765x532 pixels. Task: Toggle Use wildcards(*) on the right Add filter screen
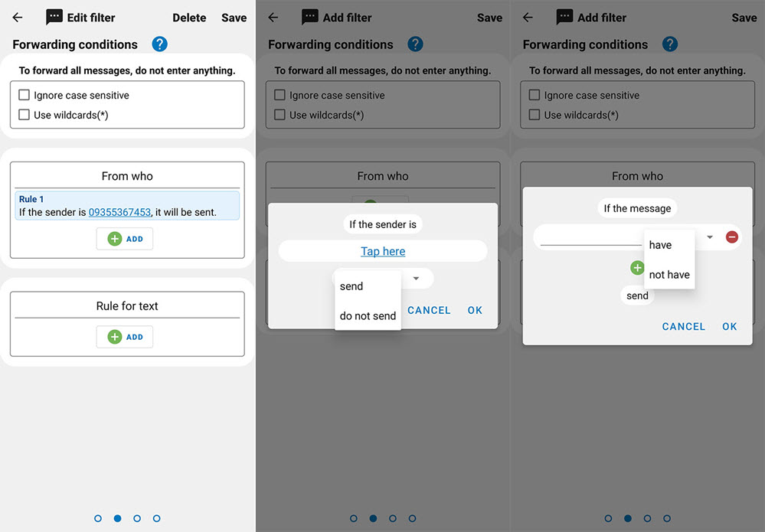point(535,115)
